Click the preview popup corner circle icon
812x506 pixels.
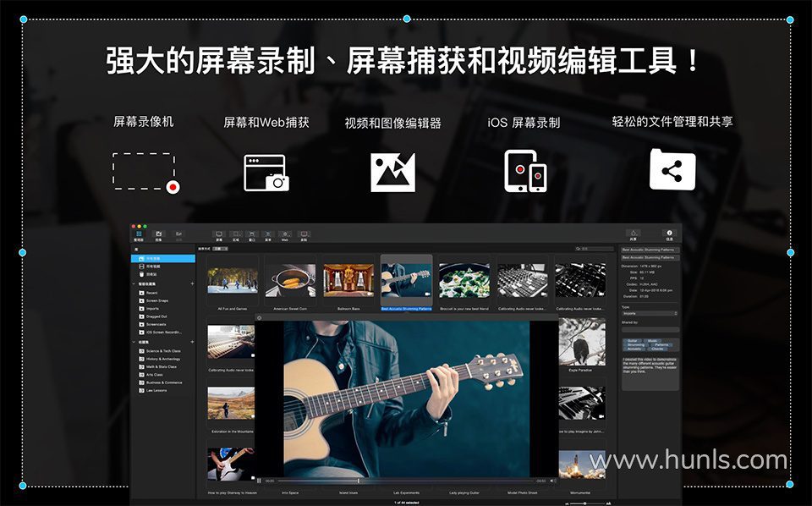point(260,318)
